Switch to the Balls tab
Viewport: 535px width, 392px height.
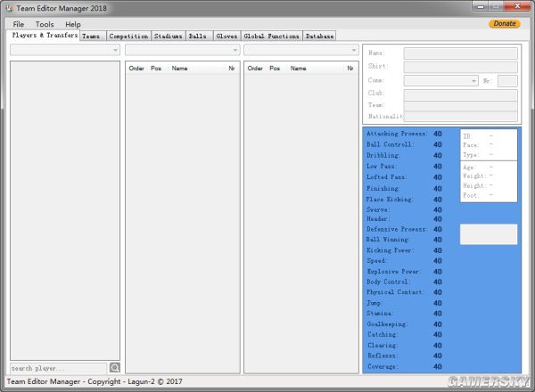[x=199, y=36]
